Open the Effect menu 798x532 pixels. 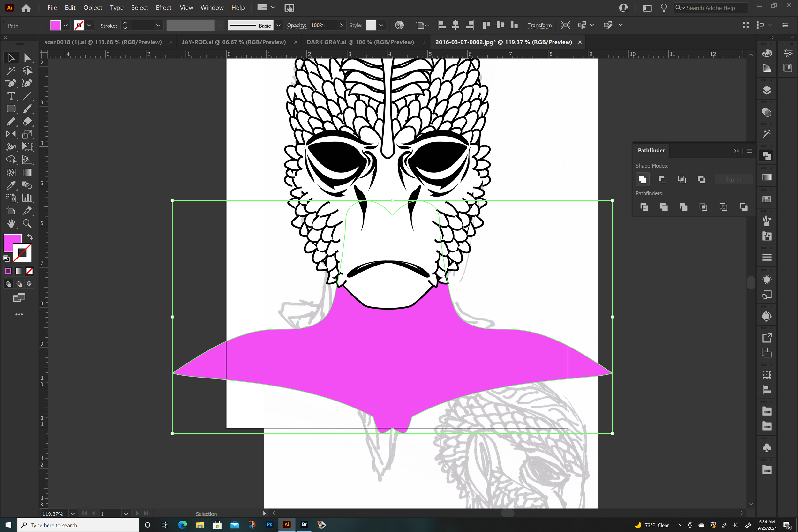pos(163,7)
